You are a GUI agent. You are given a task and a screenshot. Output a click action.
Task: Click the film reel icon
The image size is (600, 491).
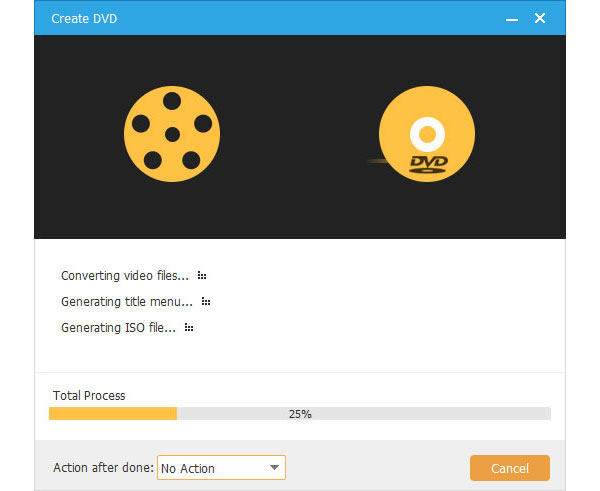tap(172, 133)
